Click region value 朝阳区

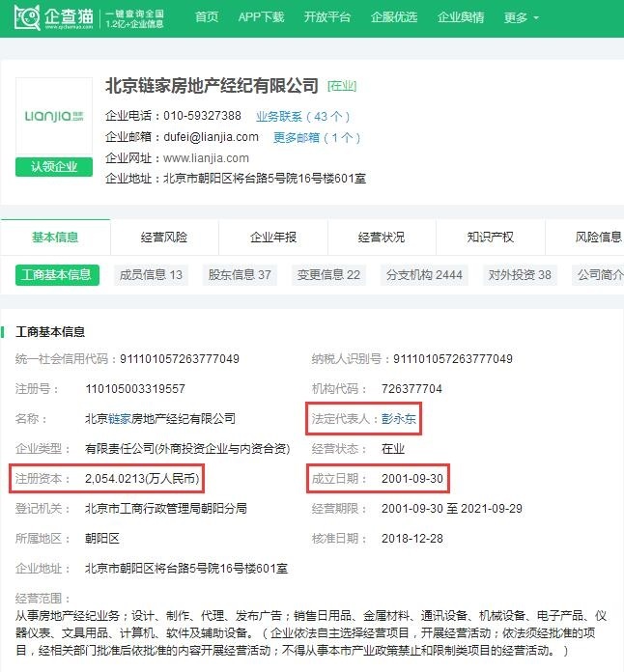[x=102, y=539]
